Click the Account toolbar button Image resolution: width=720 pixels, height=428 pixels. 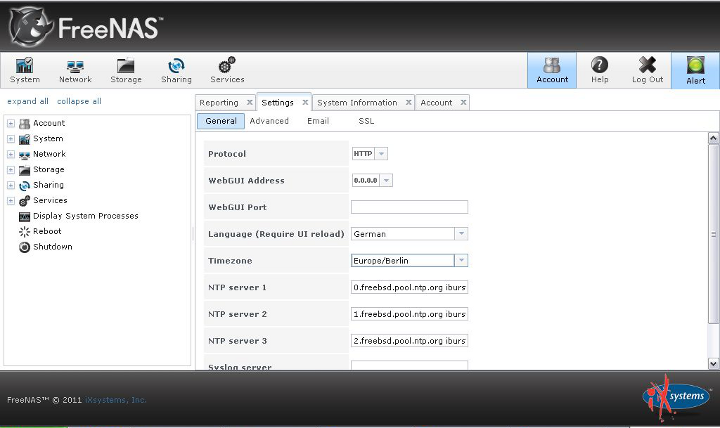[x=552, y=70]
